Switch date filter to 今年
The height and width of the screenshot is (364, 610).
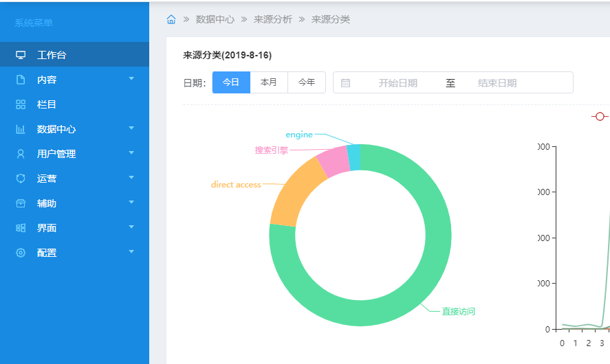click(x=307, y=82)
